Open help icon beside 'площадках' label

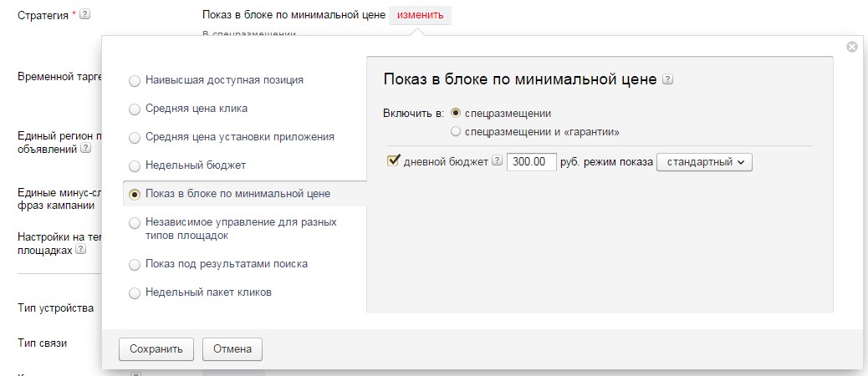point(81,249)
